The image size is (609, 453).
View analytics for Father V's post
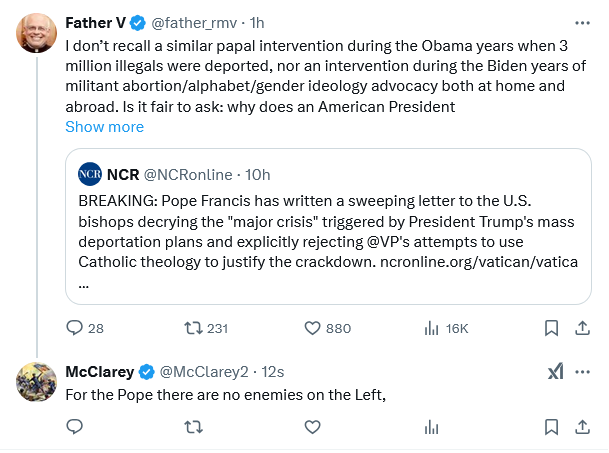point(432,328)
